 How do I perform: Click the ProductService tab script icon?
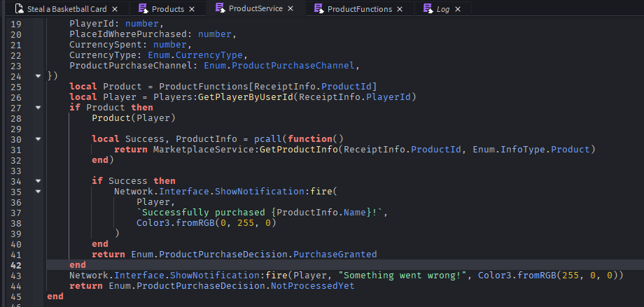(220, 8)
